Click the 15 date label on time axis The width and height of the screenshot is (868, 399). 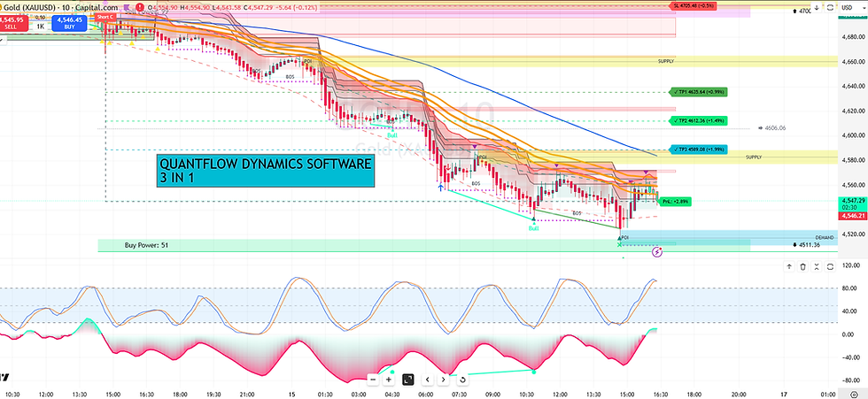[x=291, y=394]
